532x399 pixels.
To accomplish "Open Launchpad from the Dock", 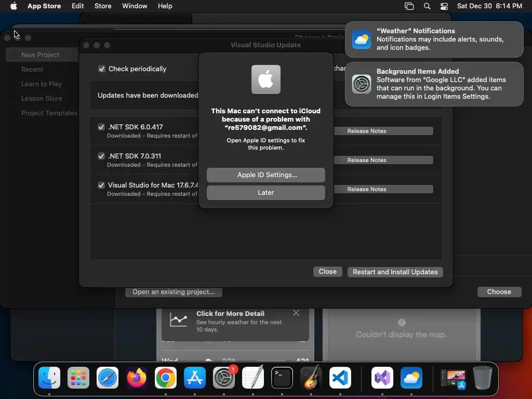I will click(78, 378).
